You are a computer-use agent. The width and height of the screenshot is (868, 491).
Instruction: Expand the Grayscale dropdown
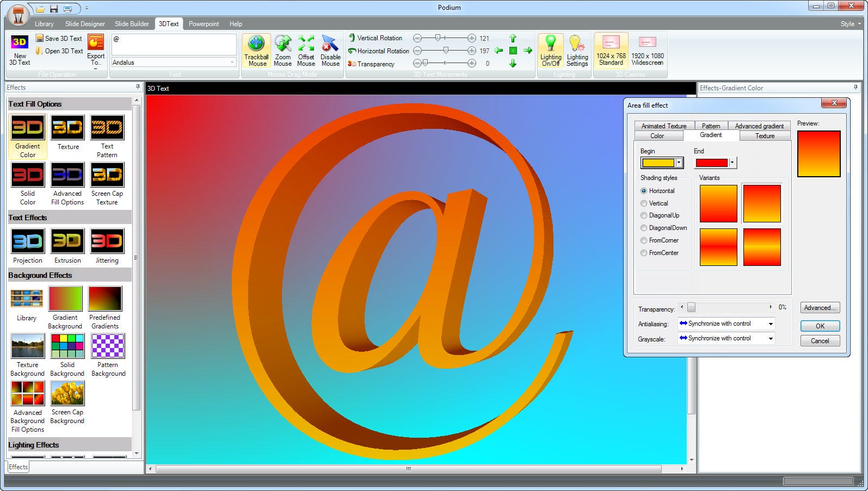(771, 338)
